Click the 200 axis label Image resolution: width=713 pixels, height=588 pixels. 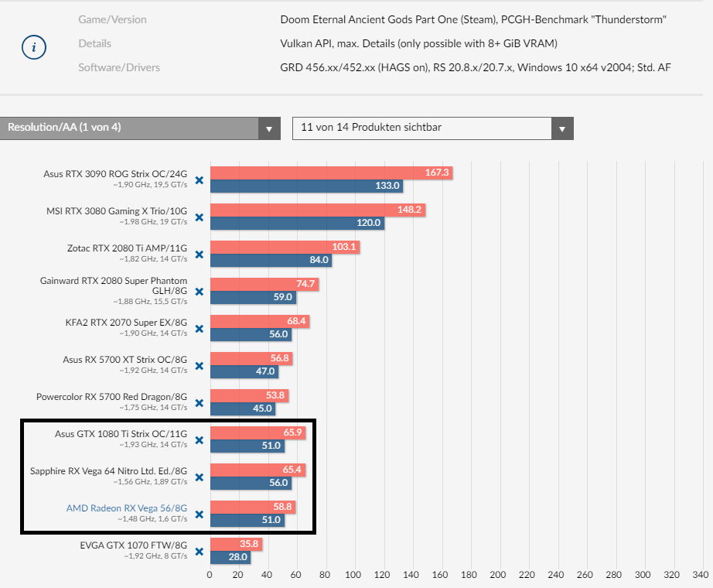pos(498,575)
